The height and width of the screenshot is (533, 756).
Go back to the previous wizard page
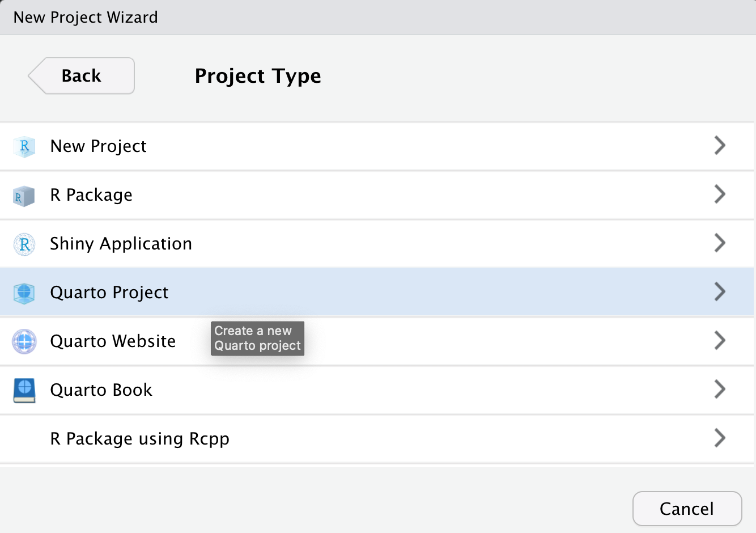(x=82, y=76)
